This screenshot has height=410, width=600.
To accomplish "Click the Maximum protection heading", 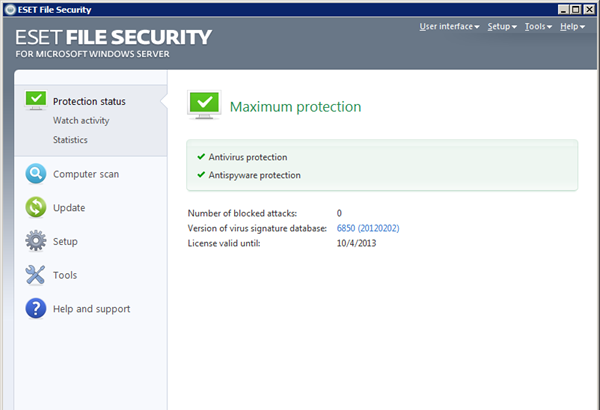I will tap(295, 106).
